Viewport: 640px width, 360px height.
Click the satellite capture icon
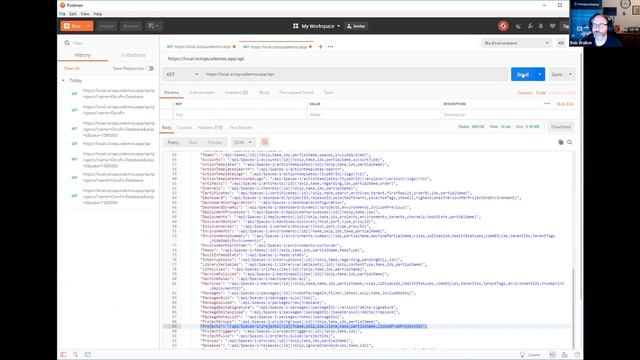pos(518,26)
